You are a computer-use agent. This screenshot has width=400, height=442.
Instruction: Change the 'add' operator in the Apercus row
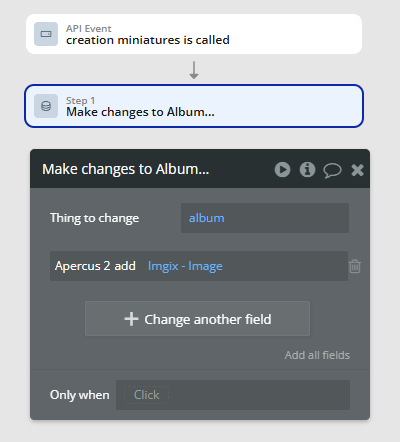coord(125,266)
